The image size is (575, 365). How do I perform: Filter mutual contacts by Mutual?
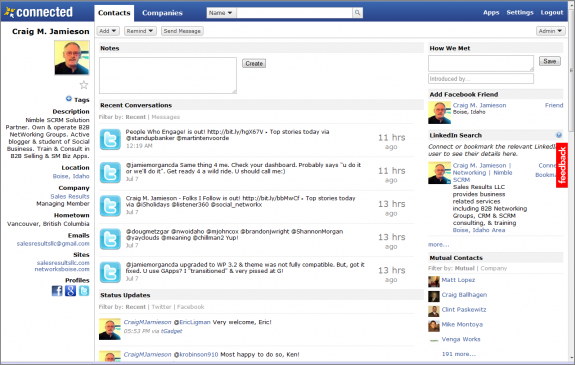(465, 269)
